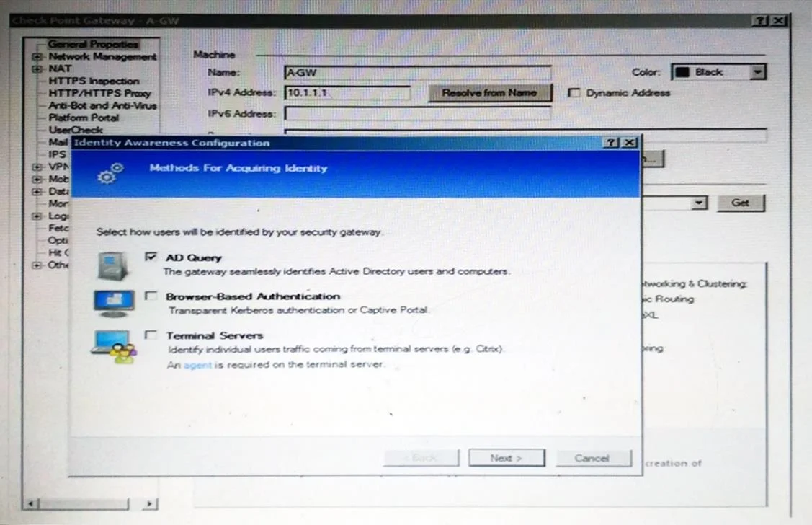Click the gears icon in wizard header
This screenshot has width=812, height=525.
pos(111,174)
